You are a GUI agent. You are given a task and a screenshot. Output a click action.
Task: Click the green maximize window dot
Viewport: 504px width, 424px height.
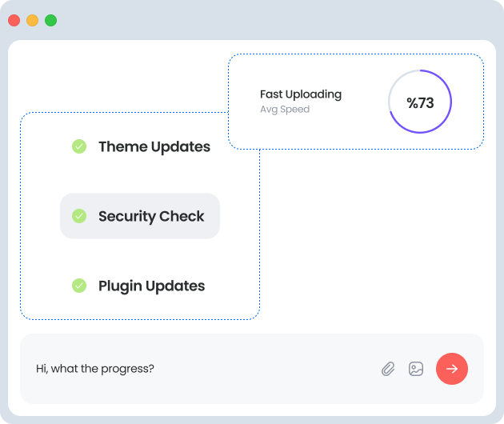pyautogui.click(x=51, y=20)
